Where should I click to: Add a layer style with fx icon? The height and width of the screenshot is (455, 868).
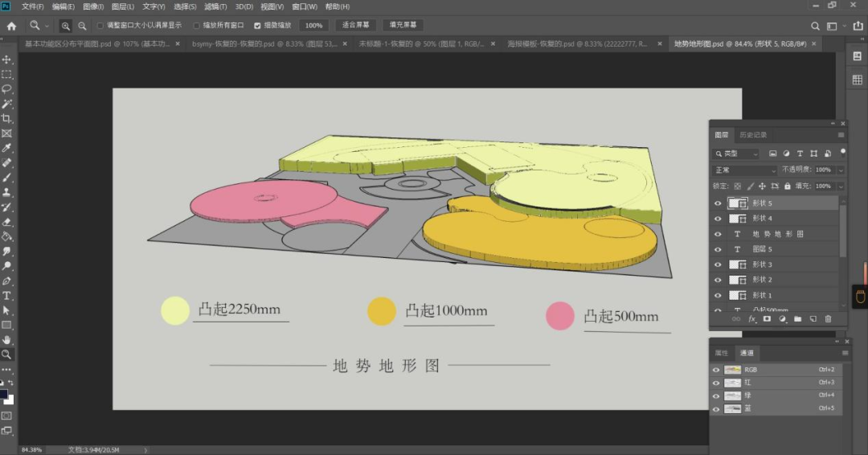click(x=751, y=319)
